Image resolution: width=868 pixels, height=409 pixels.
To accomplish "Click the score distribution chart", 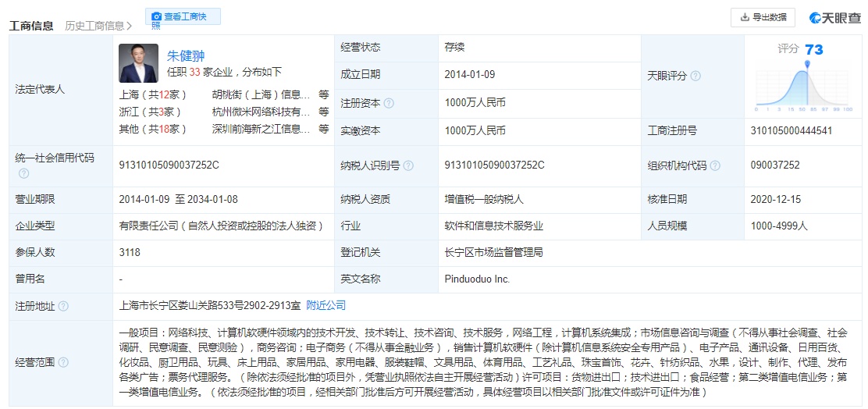I will pyautogui.click(x=804, y=88).
